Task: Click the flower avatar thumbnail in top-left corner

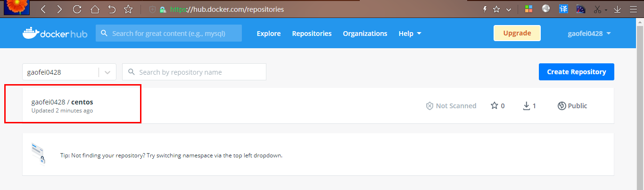Action: click(17, 7)
